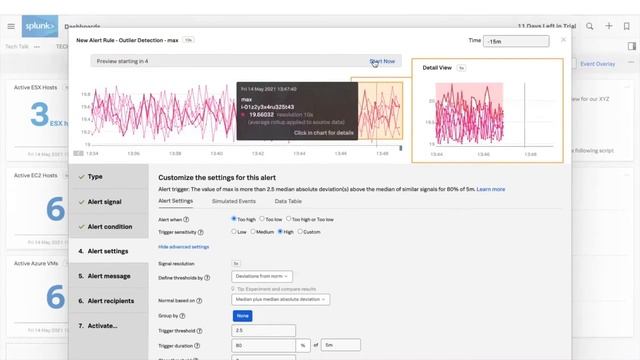Go to the Type step

109,177
